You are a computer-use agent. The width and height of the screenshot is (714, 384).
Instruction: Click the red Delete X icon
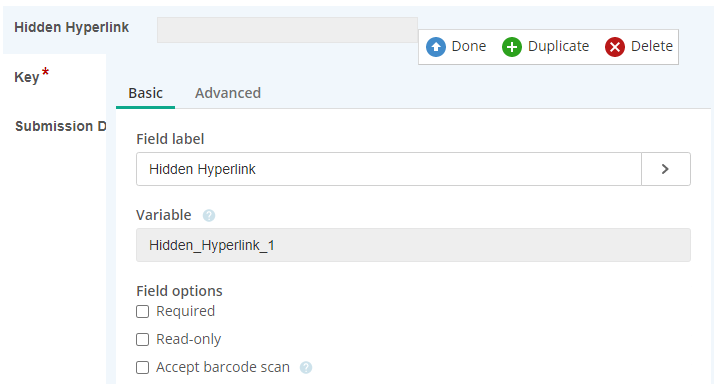point(615,47)
